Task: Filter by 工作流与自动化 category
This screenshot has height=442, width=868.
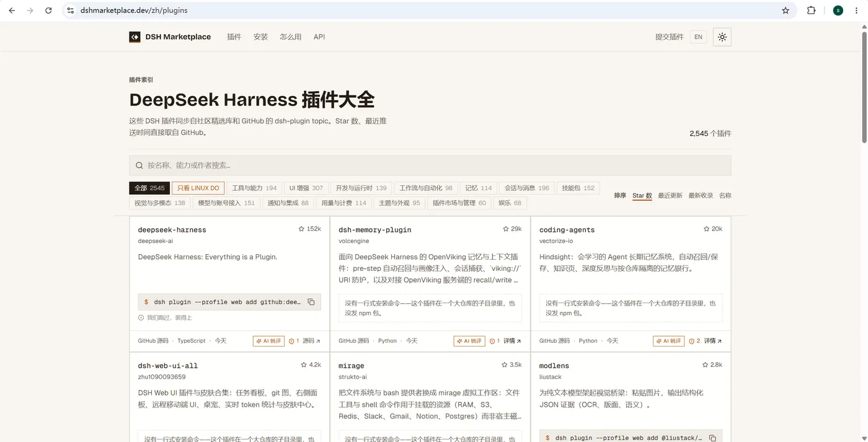Action: tap(426, 188)
